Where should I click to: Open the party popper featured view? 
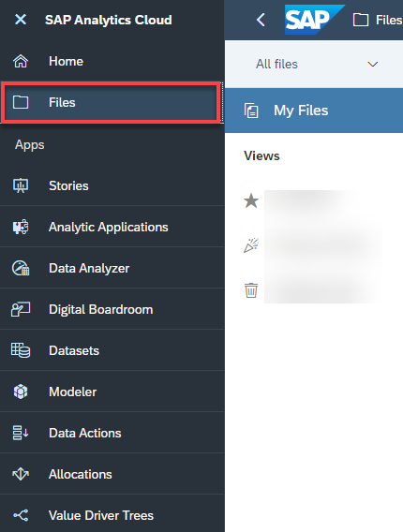[x=251, y=245]
